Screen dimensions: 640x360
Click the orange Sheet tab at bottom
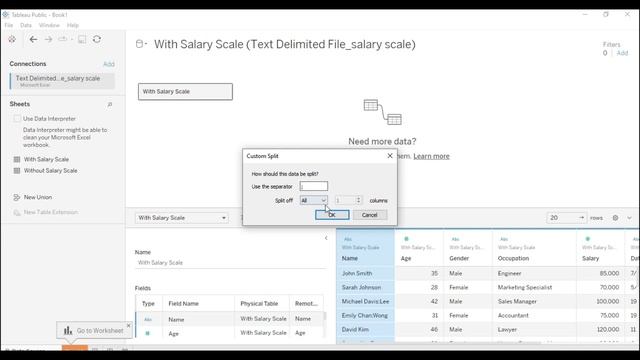click(x=75, y=348)
